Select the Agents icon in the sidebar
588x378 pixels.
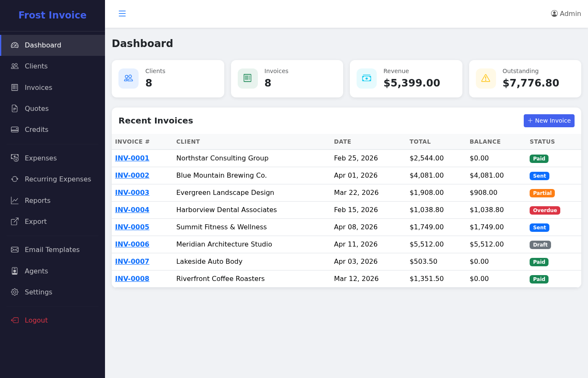point(15,271)
